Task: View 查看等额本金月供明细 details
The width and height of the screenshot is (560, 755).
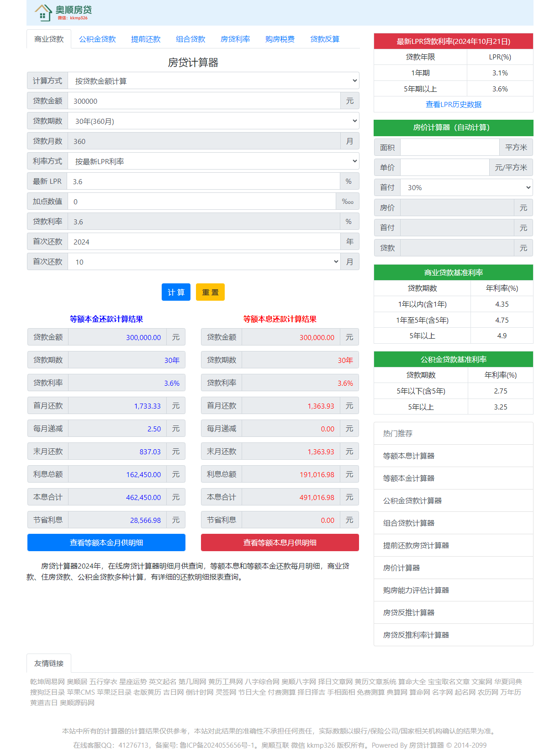Action: pos(106,542)
